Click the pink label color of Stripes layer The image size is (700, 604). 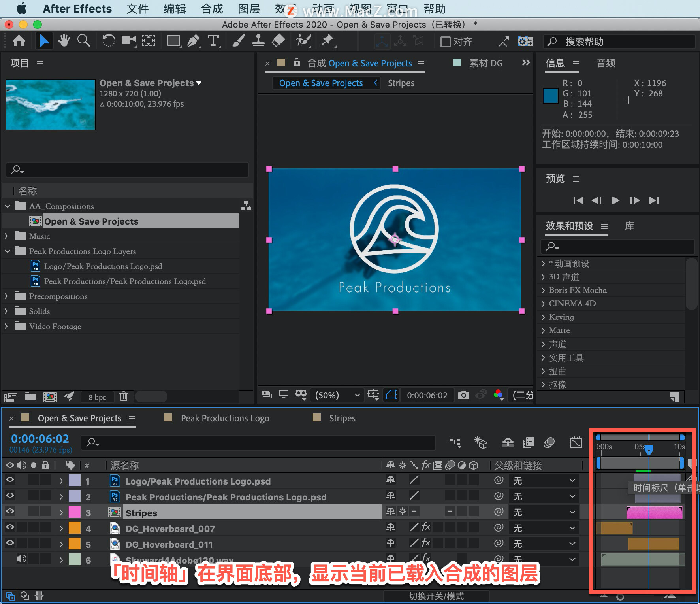75,513
